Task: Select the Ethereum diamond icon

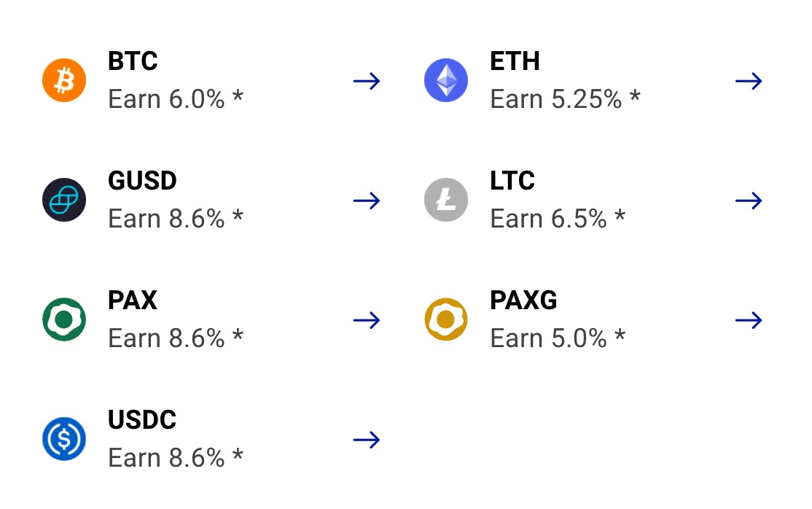Action: (446, 79)
